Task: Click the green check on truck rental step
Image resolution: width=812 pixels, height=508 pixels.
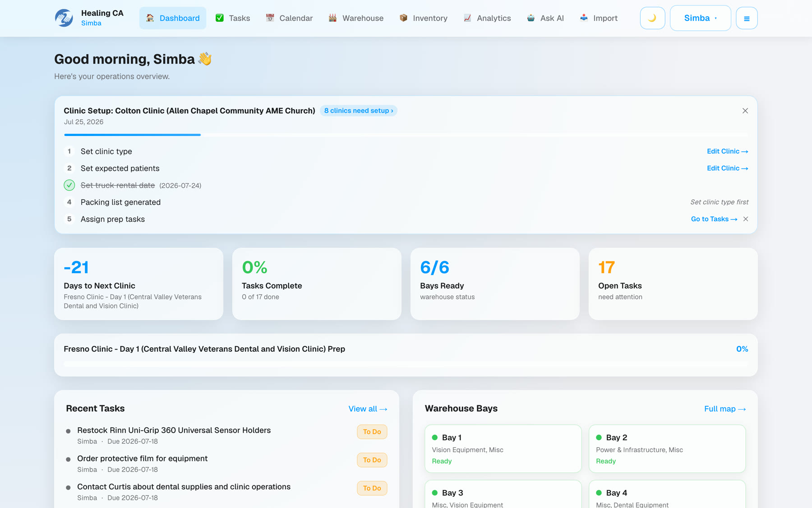Action: (69, 185)
